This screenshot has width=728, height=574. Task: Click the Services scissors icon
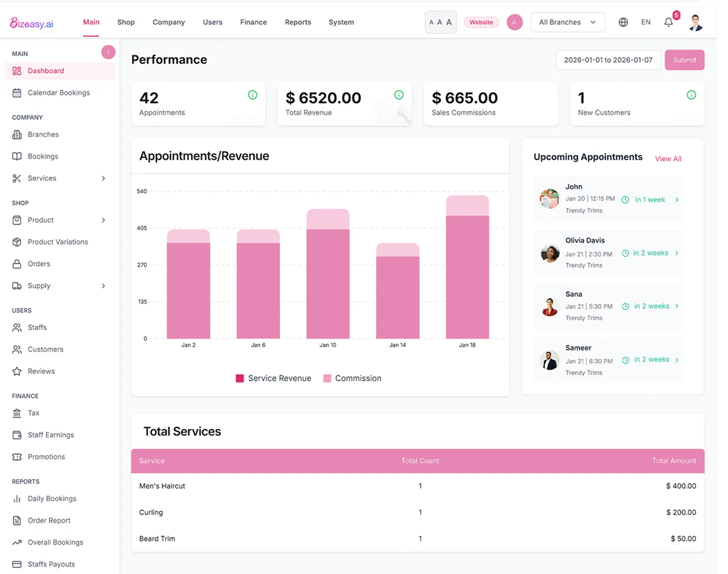point(17,178)
